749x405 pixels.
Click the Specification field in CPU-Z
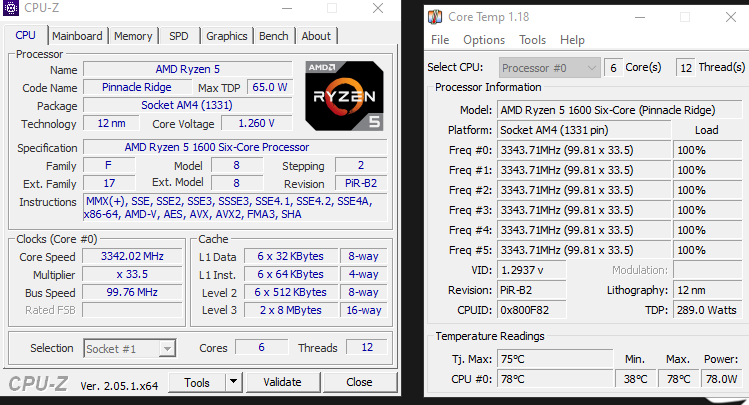[x=235, y=147]
